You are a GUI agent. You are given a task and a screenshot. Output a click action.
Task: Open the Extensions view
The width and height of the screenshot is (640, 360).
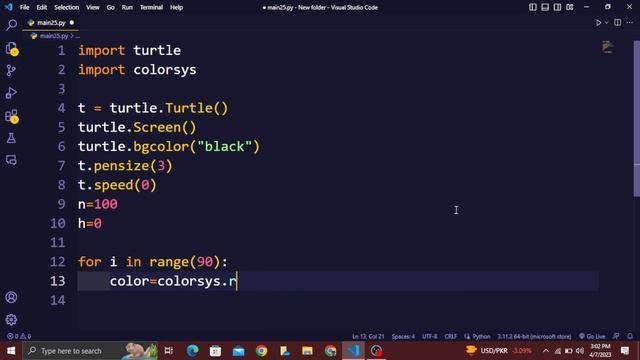[x=11, y=116]
